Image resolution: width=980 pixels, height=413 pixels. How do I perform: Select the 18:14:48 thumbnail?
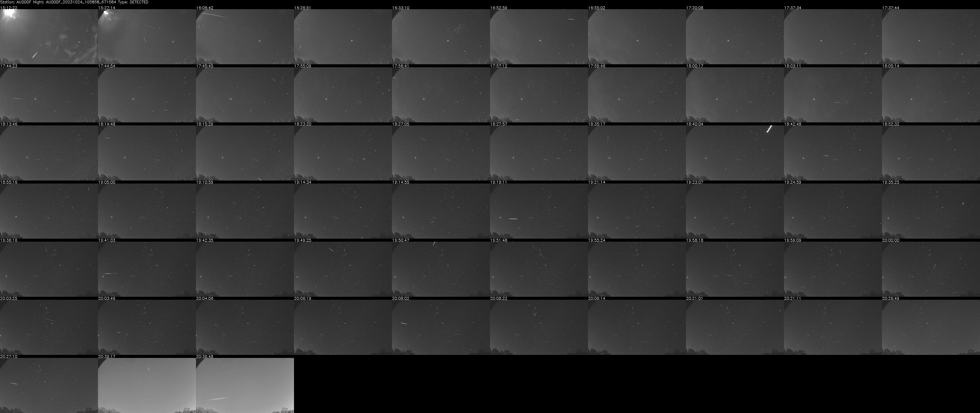[x=147, y=153]
